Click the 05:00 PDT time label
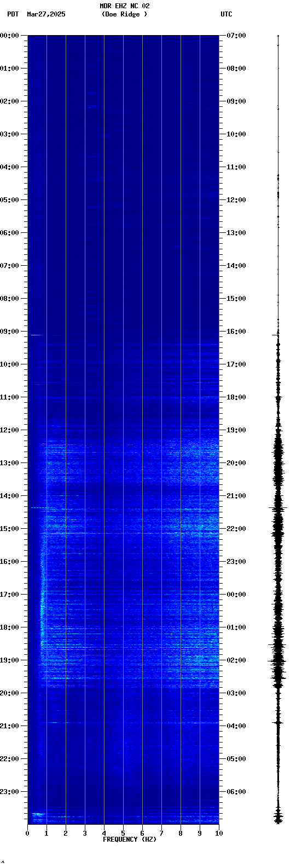The image size is (302, 868). tap(9, 200)
